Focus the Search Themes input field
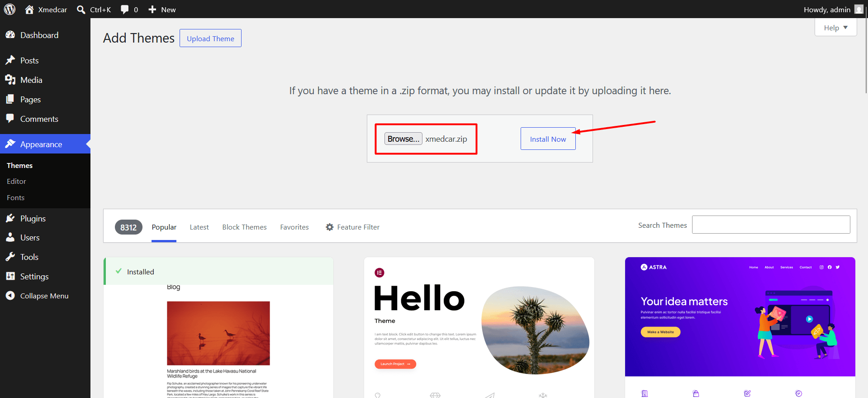Screen dimensions: 868x398 (771, 225)
